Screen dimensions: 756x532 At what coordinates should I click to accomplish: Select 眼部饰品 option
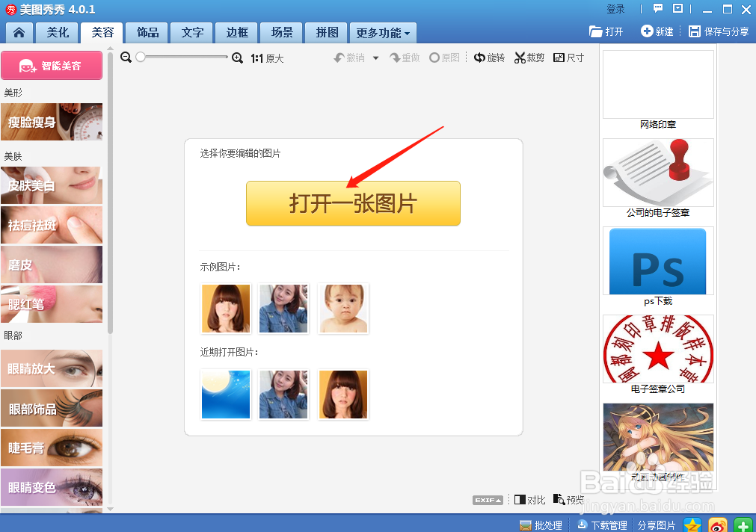click(x=52, y=409)
